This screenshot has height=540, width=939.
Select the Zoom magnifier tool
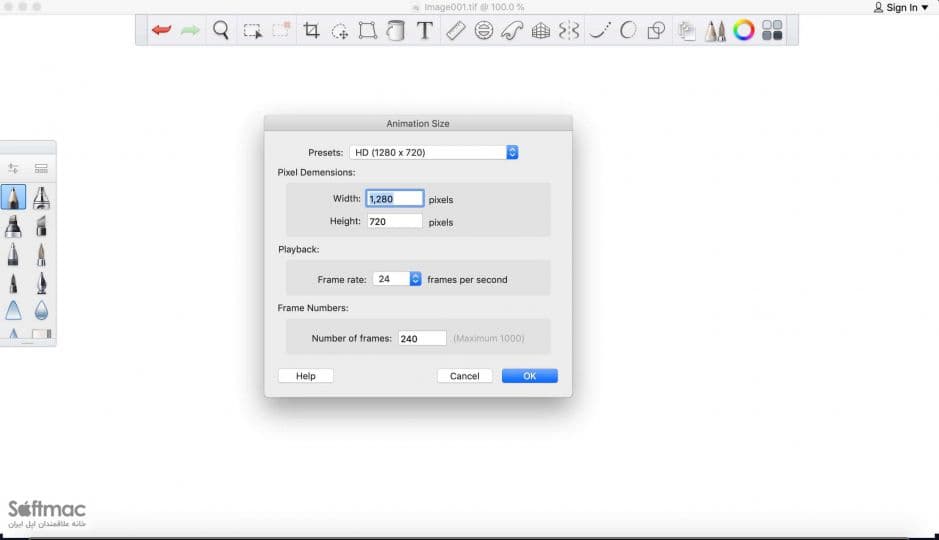coord(221,30)
